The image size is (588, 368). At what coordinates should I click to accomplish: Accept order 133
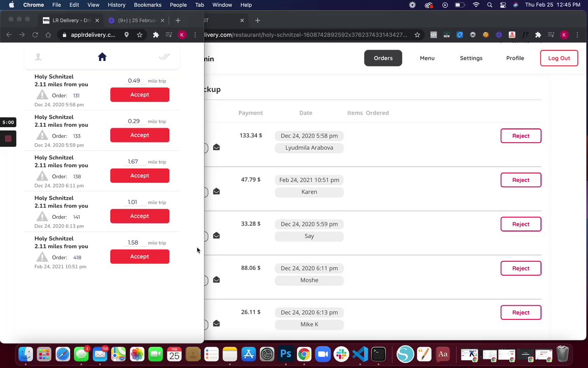[139, 135]
